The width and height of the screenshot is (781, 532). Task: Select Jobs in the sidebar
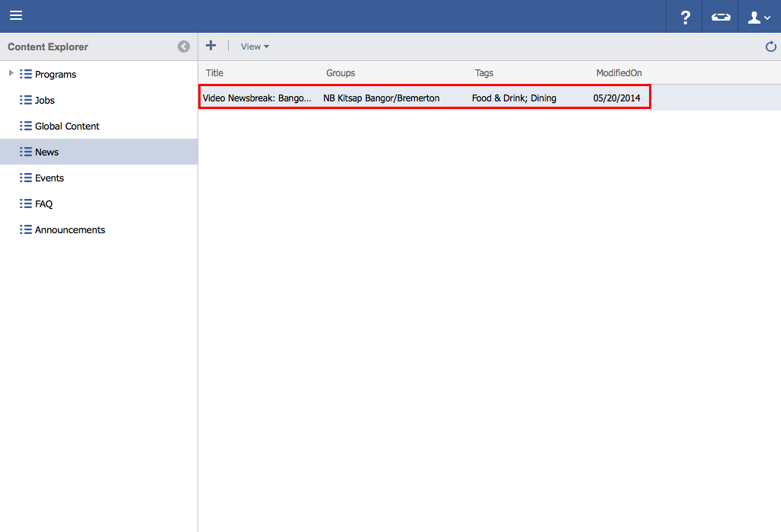pyautogui.click(x=44, y=101)
